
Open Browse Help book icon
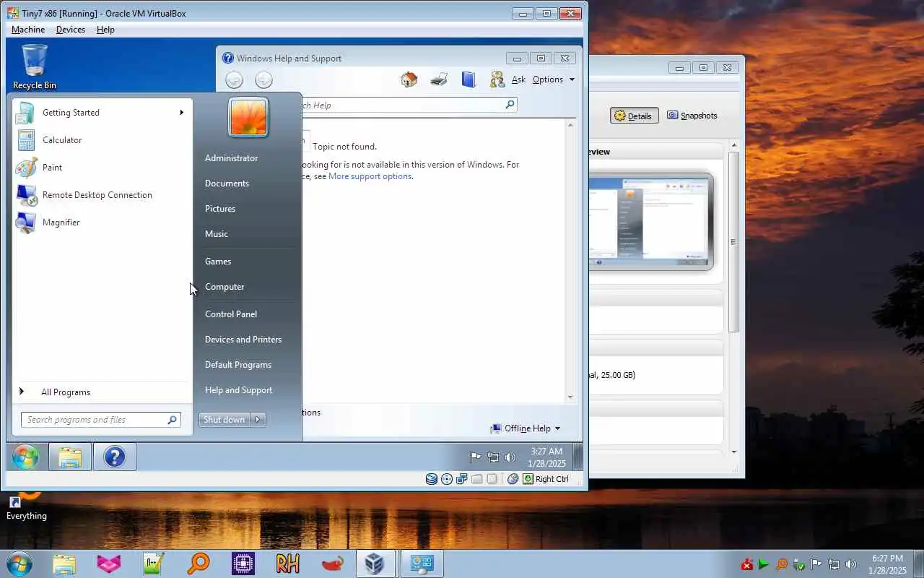(468, 79)
